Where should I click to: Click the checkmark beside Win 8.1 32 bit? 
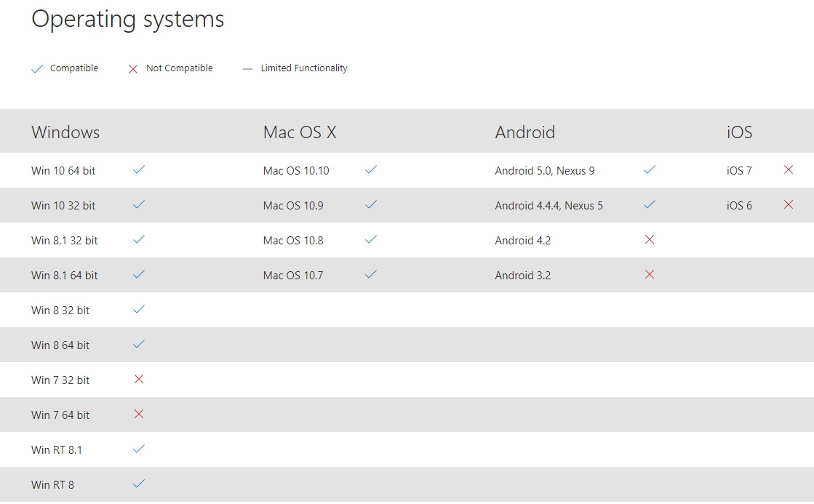point(139,239)
